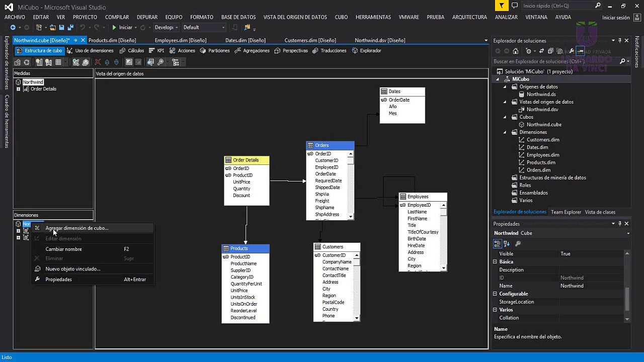Click the Northwind cube icon in Medidas pane
Screen dimensions: 644x362
coord(19,82)
